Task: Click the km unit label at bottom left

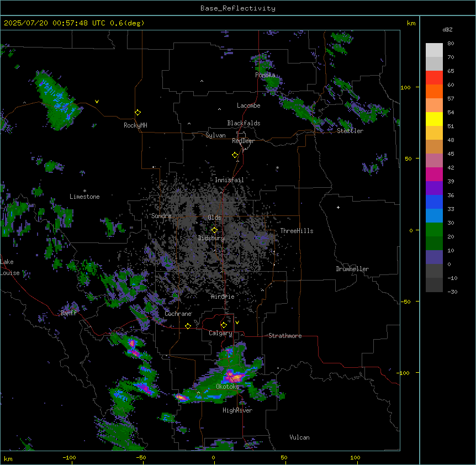Action: point(8,458)
